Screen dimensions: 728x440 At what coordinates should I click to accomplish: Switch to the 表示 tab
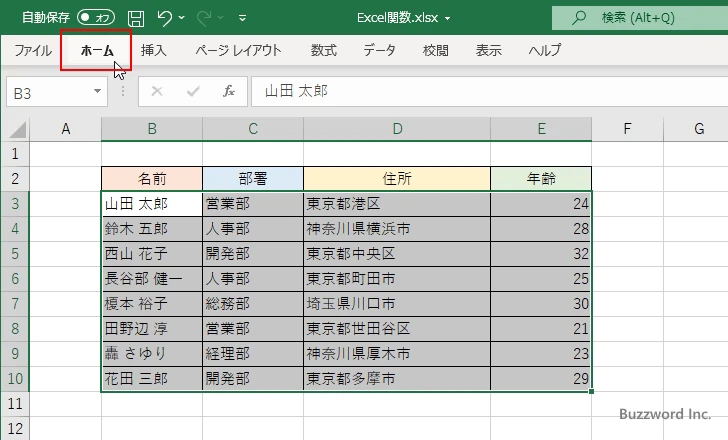[x=488, y=50]
